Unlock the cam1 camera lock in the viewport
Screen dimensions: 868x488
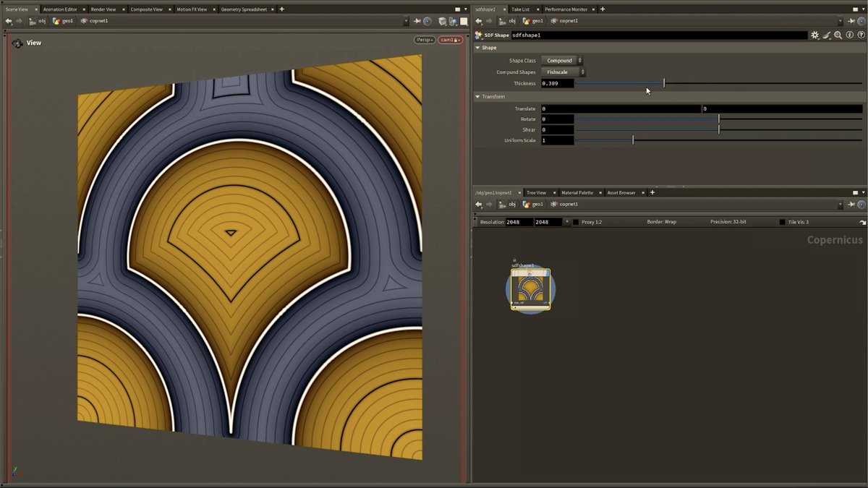tap(455, 40)
